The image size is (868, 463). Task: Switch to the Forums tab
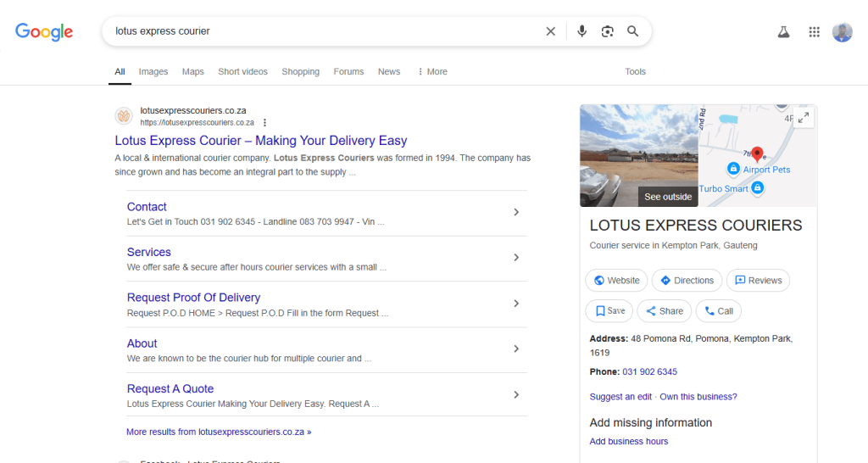tap(348, 71)
